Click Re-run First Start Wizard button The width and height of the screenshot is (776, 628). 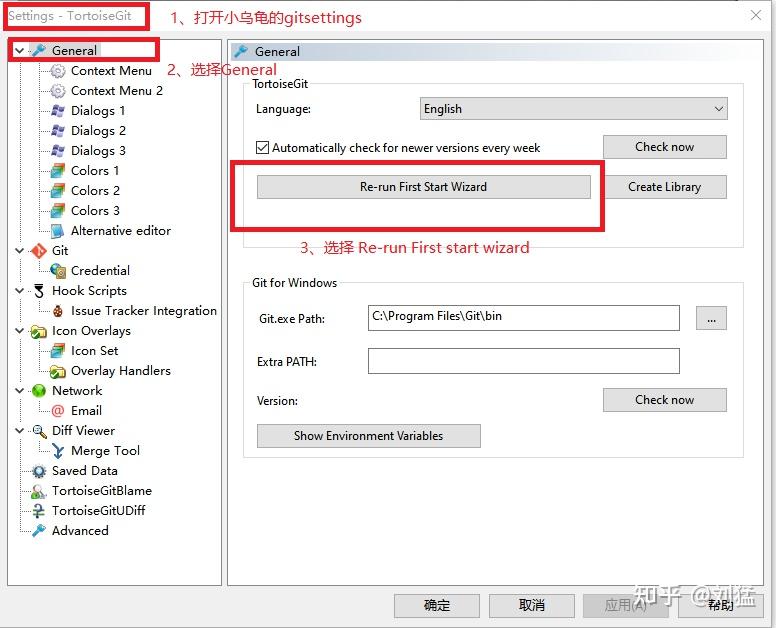point(424,187)
